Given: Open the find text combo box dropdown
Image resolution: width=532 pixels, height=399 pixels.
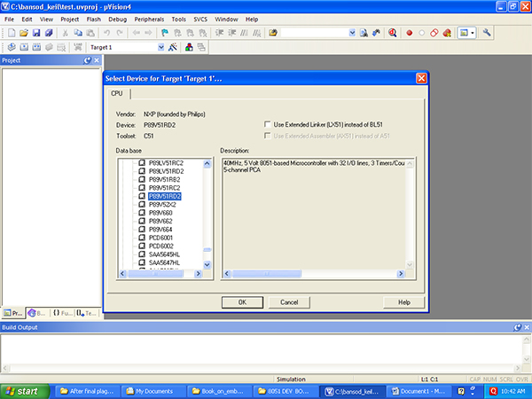Looking at the screenshot, I should coord(352,33).
